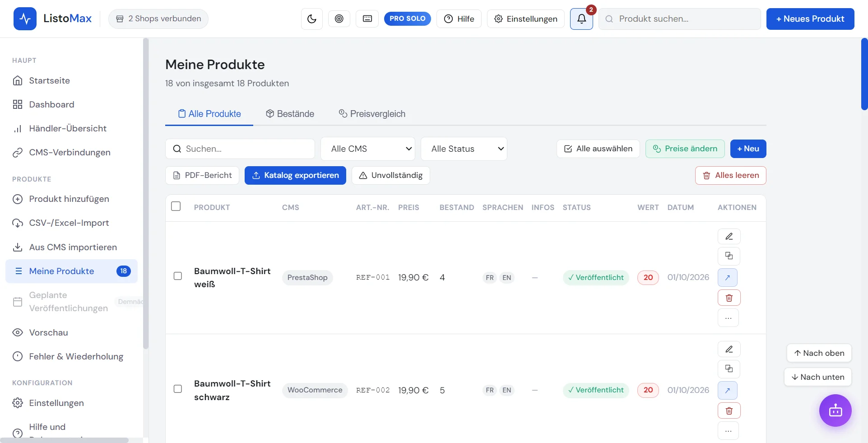This screenshot has width=868, height=443.
Task: Switch to Preisvergleich tab
Action: pos(372,114)
